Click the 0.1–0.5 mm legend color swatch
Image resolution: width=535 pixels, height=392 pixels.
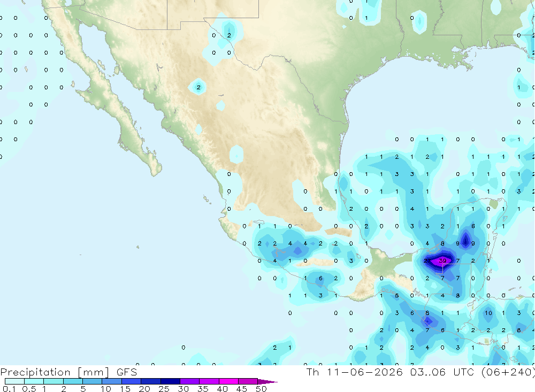14,381
